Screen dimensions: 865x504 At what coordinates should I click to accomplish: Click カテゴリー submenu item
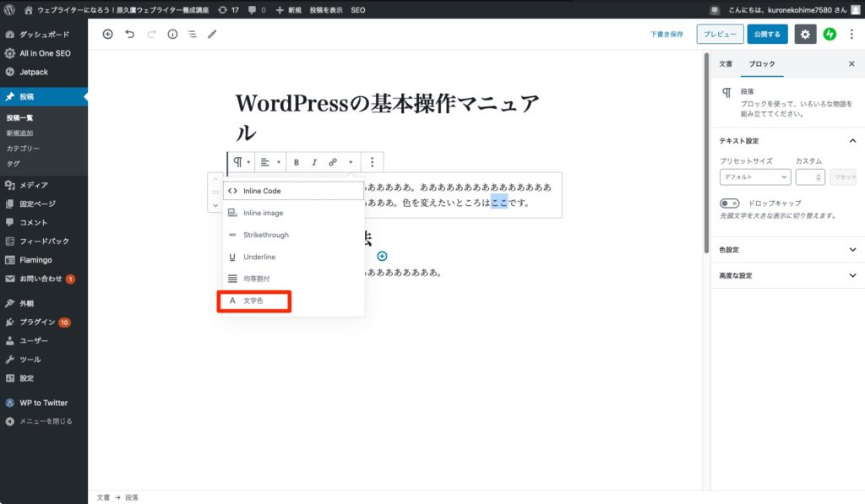[23, 149]
